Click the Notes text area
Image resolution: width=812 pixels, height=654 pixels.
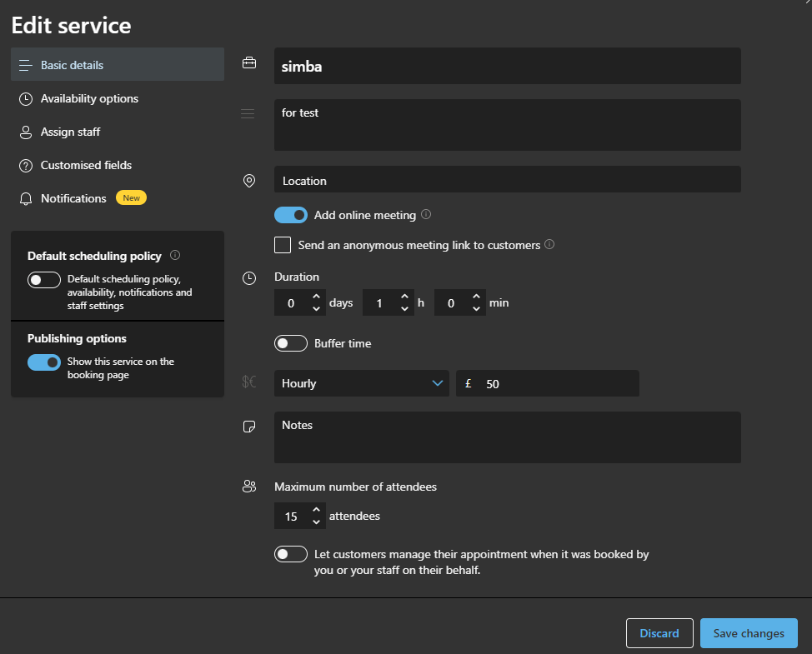pos(508,437)
